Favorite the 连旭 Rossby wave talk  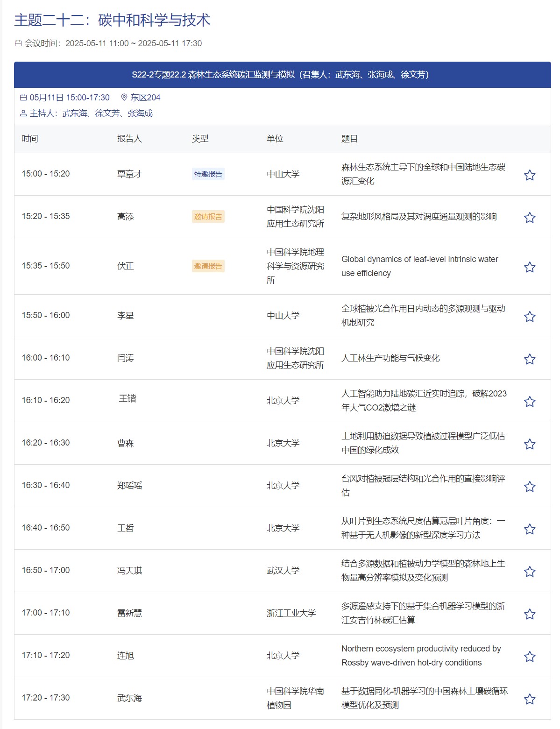[x=529, y=657]
